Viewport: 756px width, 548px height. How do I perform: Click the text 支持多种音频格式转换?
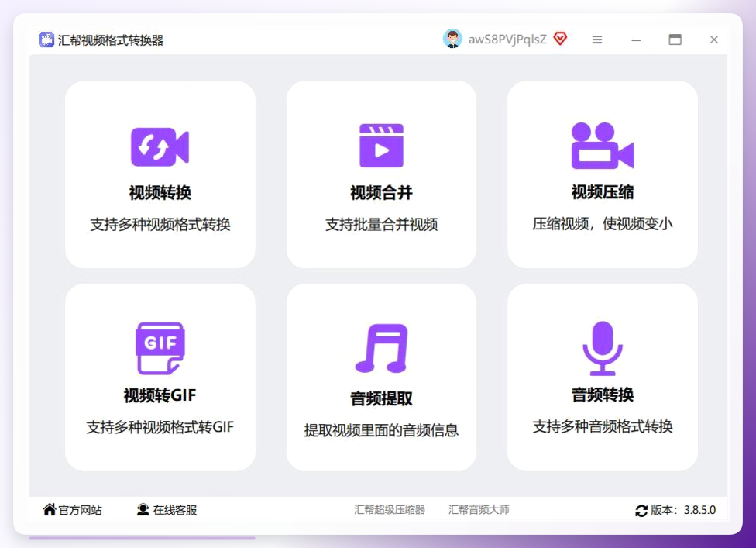tap(603, 426)
